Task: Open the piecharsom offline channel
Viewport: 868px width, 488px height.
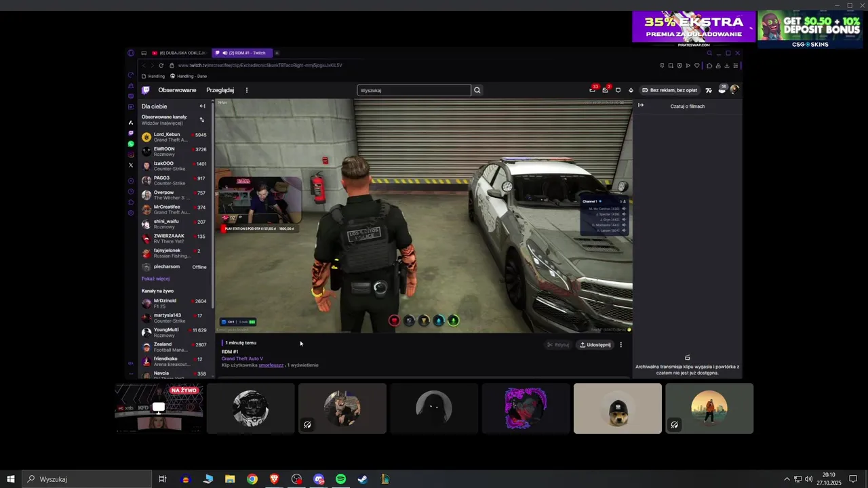Action: tap(175, 267)
